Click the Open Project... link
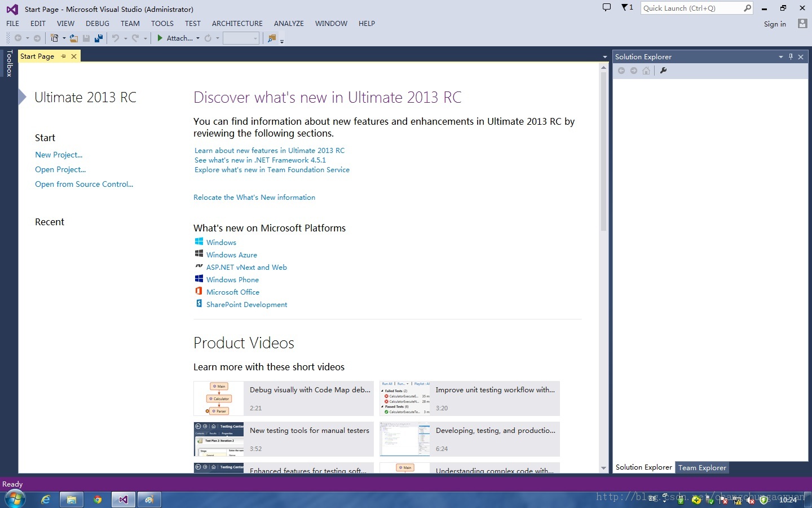The width and height of the screenshot is (812, 508). click(60, 169)
